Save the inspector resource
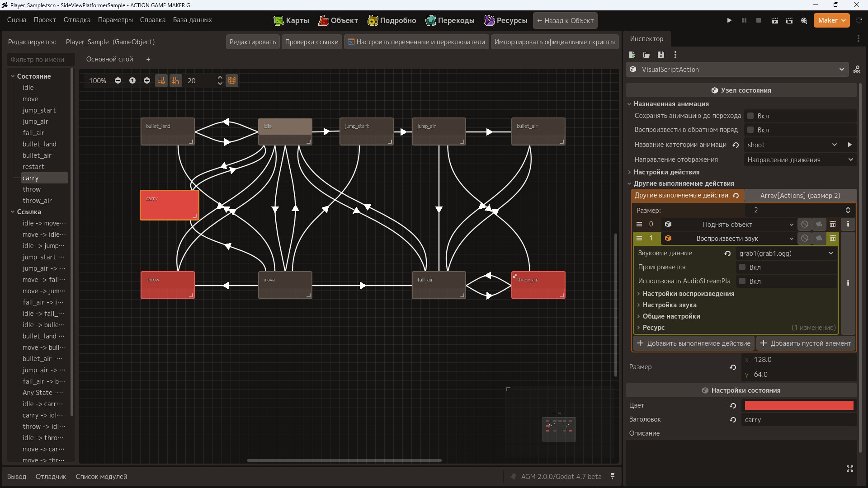This screenshot has height=488, width=868. [661, 55]
